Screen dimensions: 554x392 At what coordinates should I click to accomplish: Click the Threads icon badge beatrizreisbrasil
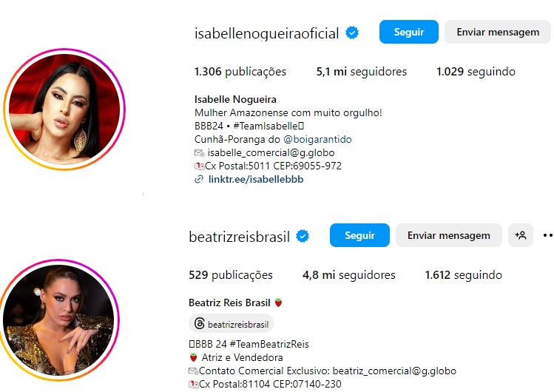click(231, 324)
